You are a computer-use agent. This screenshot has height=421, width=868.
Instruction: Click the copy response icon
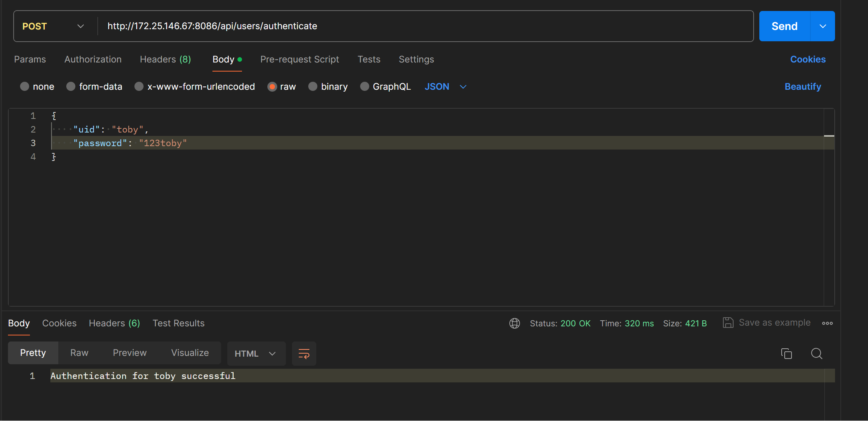click(786, 354)
